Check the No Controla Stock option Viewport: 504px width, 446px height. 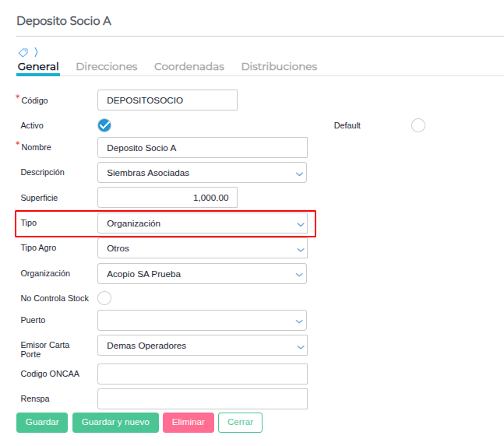click(x=104, y=298)
